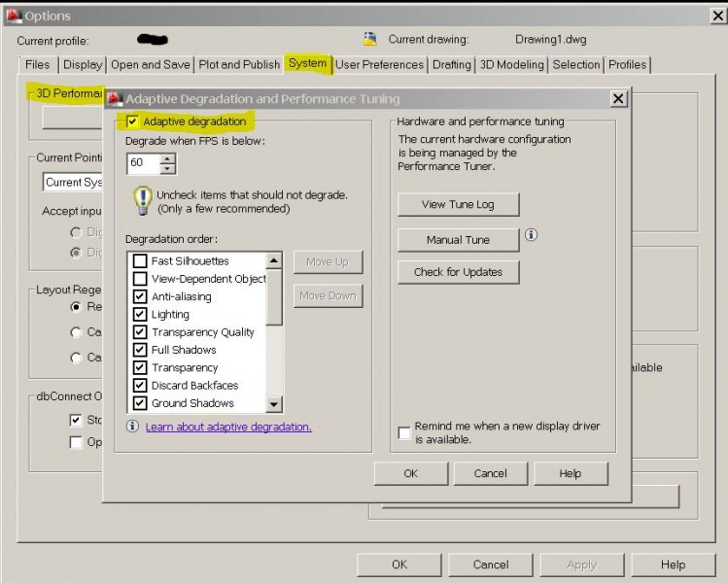Viewport: 728px width, 583px height.
Task: Open the Open and Save tab
Action: point(151,64)
